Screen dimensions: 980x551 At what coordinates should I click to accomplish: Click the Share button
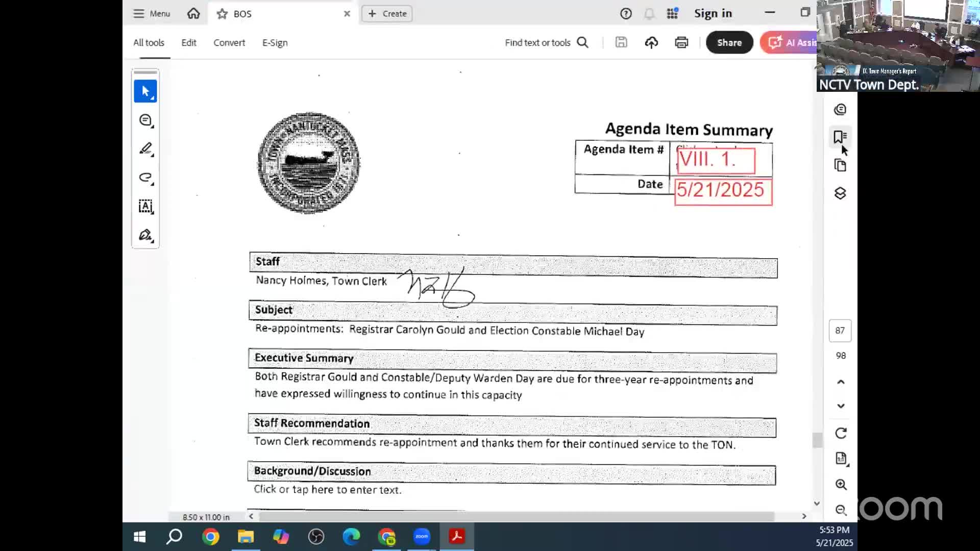729,43
